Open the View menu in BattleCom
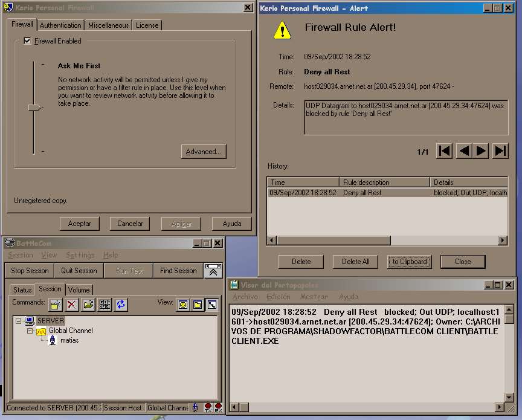 point(49,255)
